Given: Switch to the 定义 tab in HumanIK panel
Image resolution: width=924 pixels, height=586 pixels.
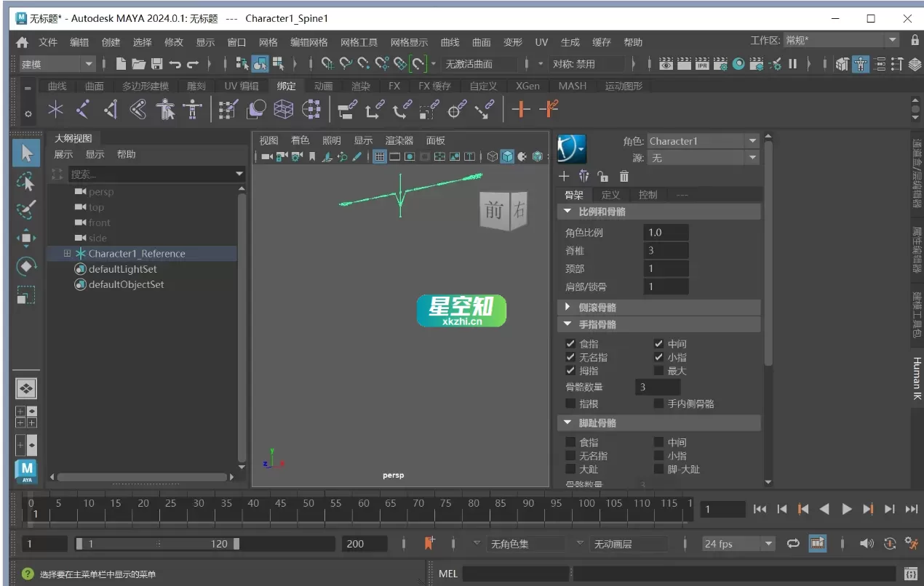Looking at the screenshot, I should tap(611, 194).
